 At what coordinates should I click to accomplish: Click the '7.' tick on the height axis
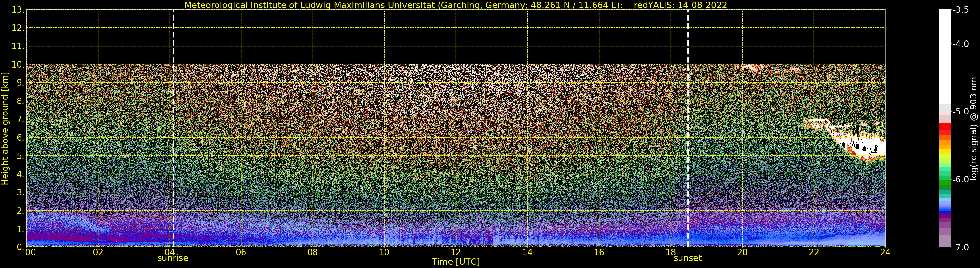click(x=20, y=120)
